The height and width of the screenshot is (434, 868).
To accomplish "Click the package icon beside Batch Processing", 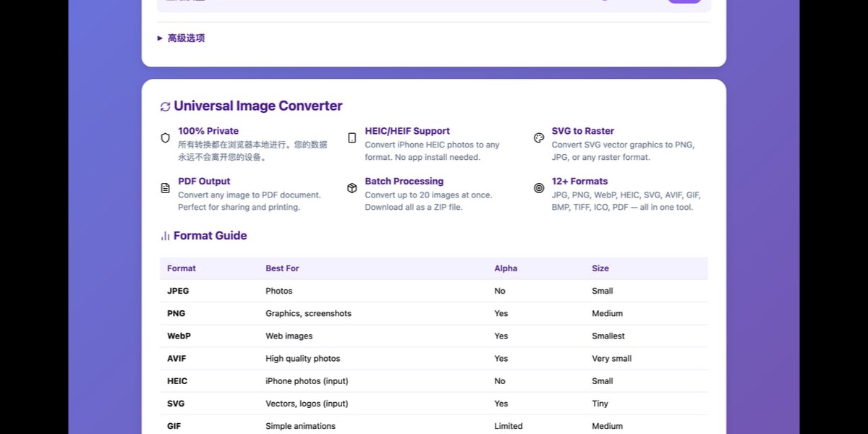I will (352, 188).
